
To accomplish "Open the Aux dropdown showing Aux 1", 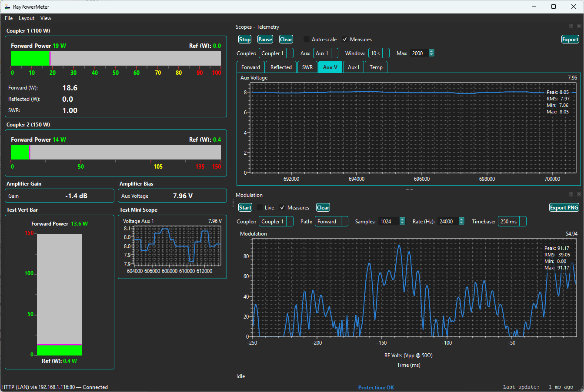I will (x=326, y=53).
